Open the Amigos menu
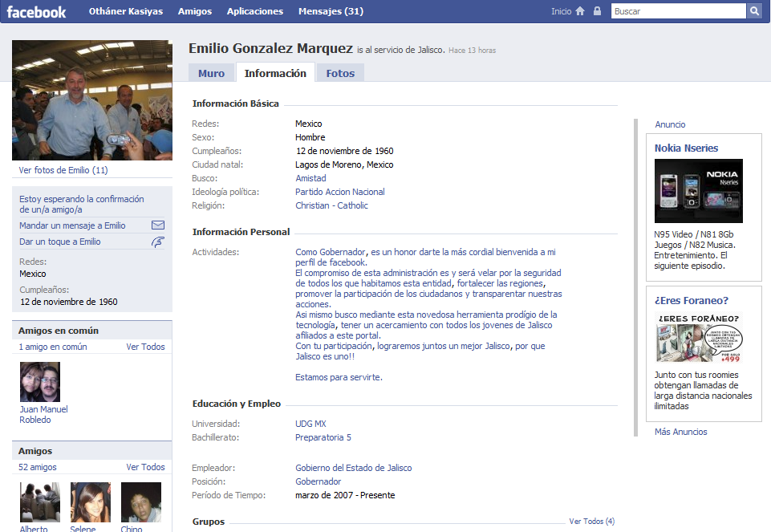Image resolution: width=771 pixels, height=532 pixels. (195, 11)
